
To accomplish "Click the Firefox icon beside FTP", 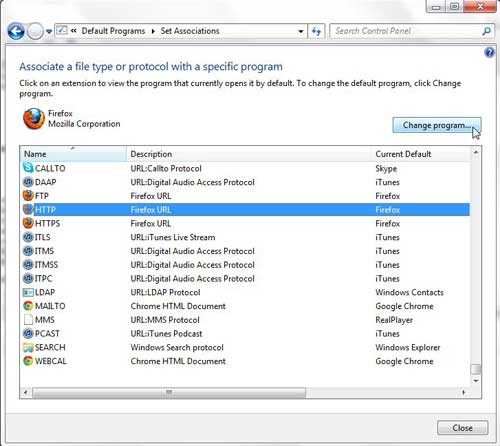I will (x=28, y=196).
